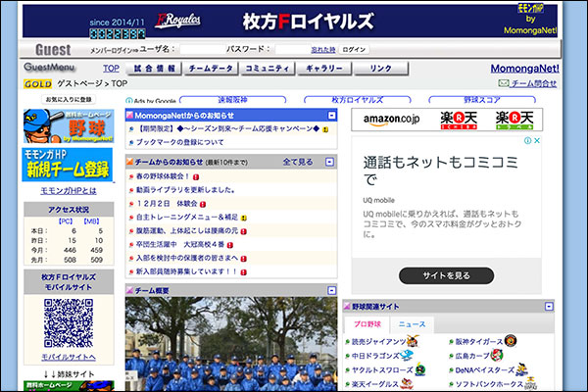The height and width of the screenshot is (392, 588).
Task: Collapse the チームからのお知らせ panel
Action: (332, 161)
